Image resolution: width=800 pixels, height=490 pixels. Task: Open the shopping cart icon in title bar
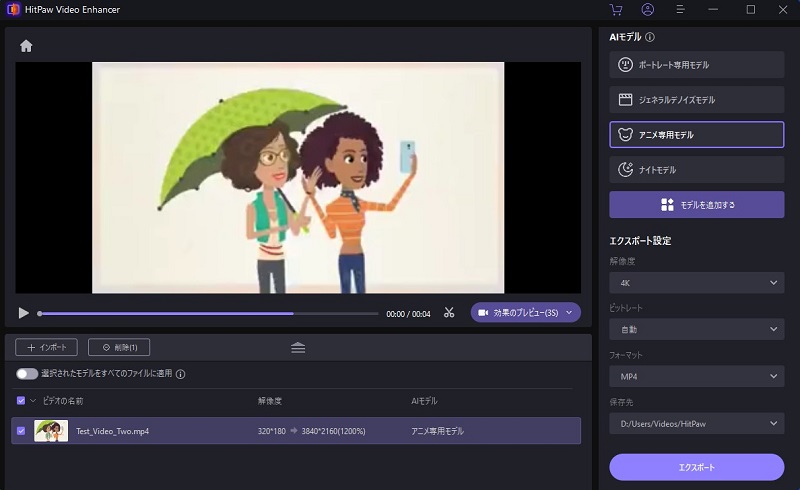615,10
